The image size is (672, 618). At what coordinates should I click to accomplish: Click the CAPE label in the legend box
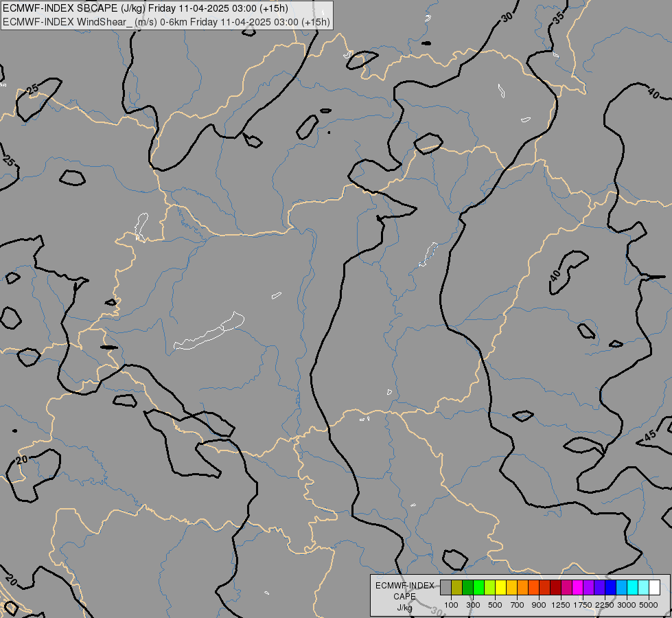point(404,597)
